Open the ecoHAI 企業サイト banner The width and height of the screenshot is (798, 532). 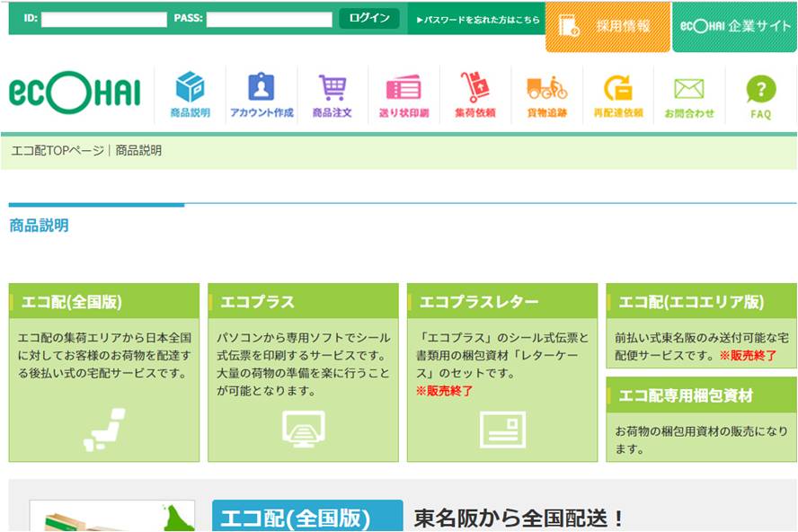click(734, 26)
